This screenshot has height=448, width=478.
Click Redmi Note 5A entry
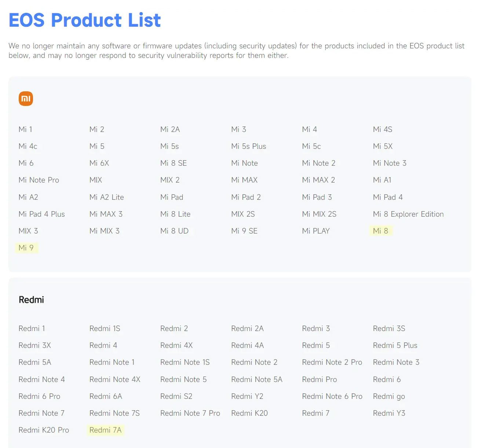(256, 379)
